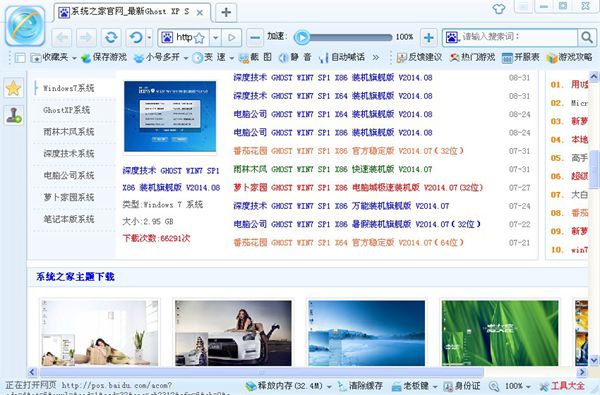Viewport: 600px width, 395px height.
Task: Bookmark page with address bar star
Action: pyautogui.click(x=199, y=38)
